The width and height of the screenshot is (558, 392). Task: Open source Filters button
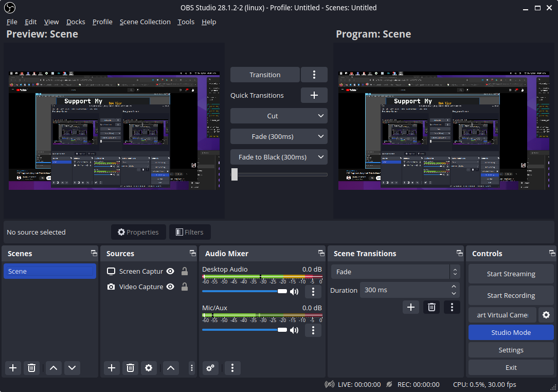click(190, 232)
